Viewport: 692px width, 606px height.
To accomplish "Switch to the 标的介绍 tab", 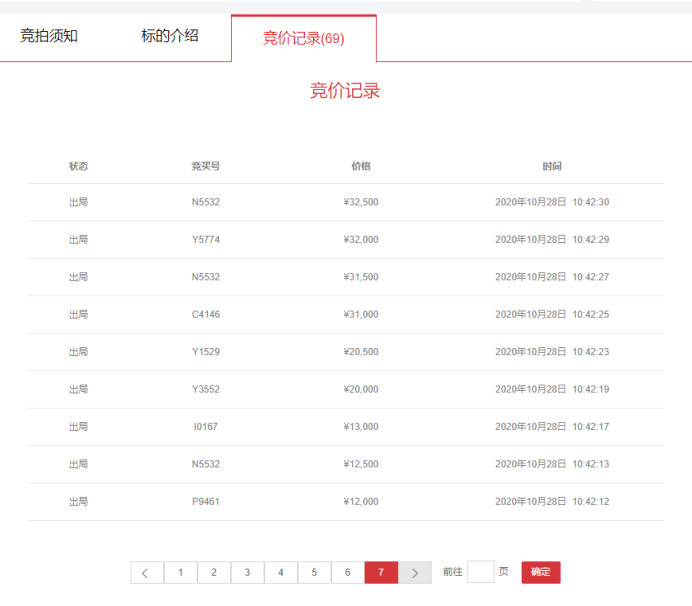I will [170, 37].
